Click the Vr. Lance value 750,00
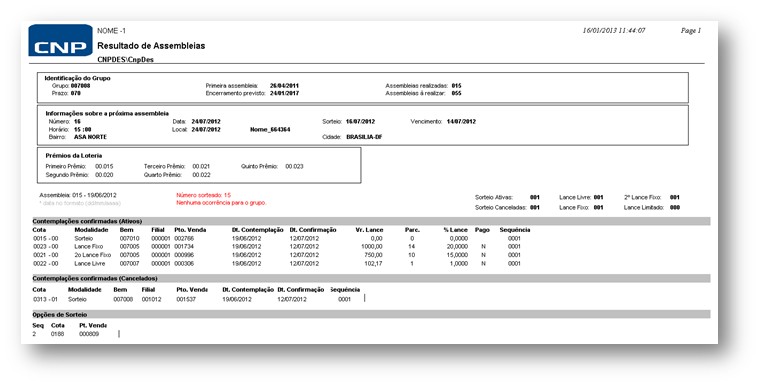Viewport: 760px width, 386px height. [373, 255]
